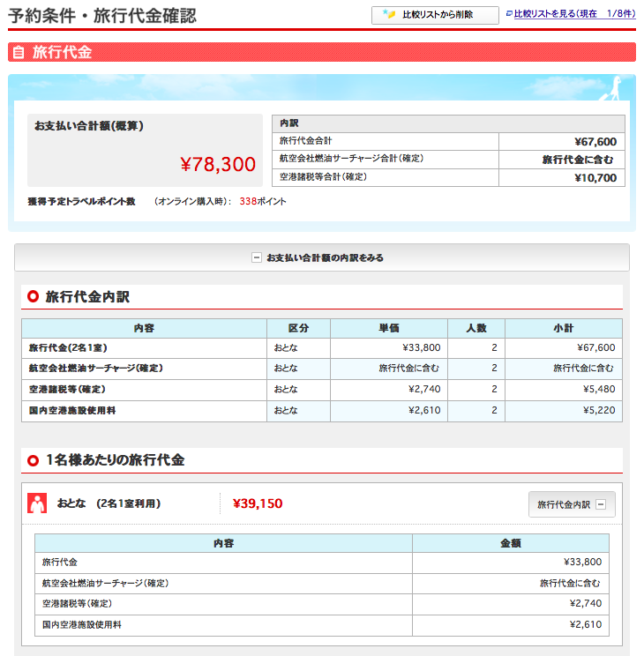Click 空港諸税等合計(確定) label in summary
The width and height of the screenshot is (644, 656).
click(323, 177)
